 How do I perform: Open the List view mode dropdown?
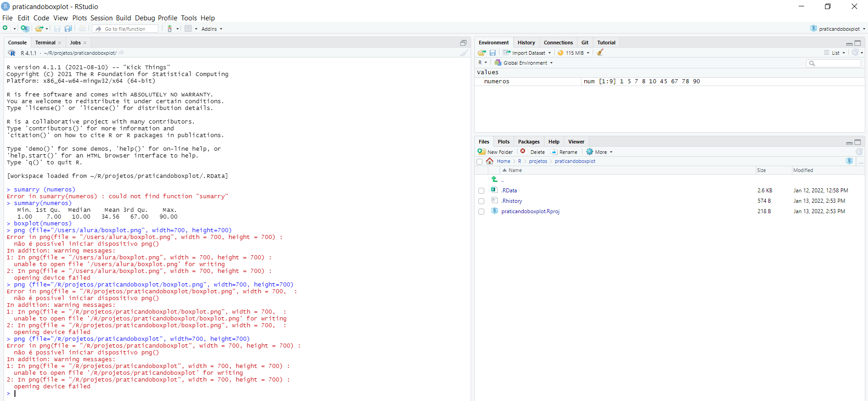[835, 53]
